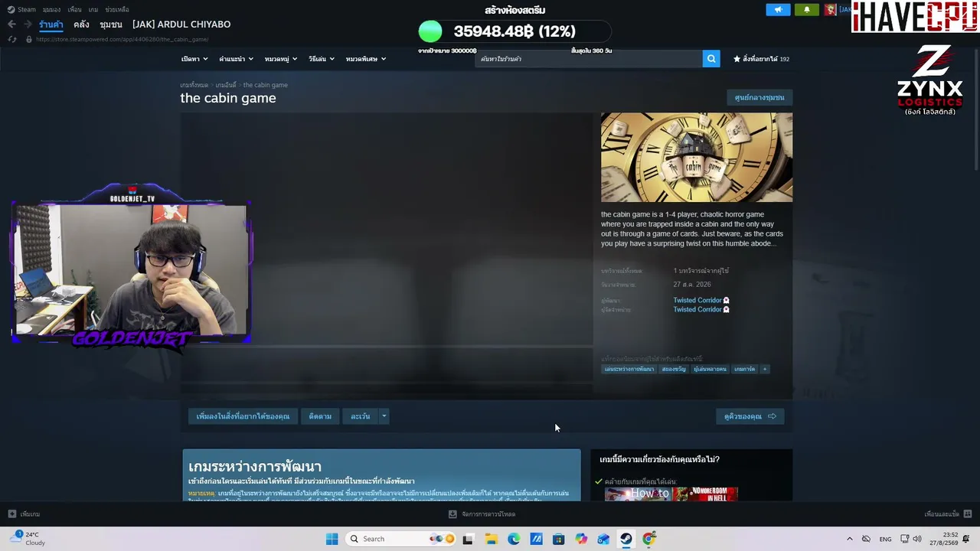Click the blue megaphone announcements icon

tap(778, 10)
